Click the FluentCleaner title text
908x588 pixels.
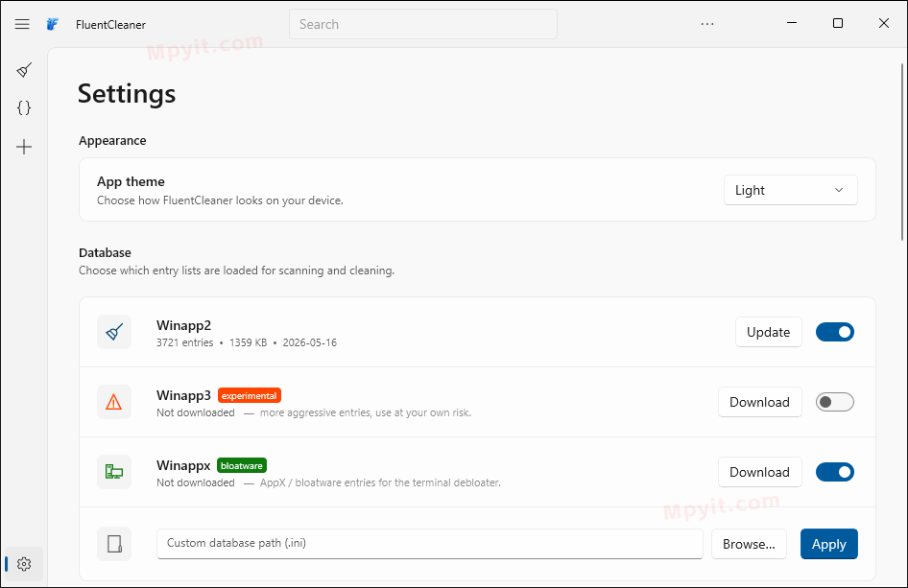[110, 25]
